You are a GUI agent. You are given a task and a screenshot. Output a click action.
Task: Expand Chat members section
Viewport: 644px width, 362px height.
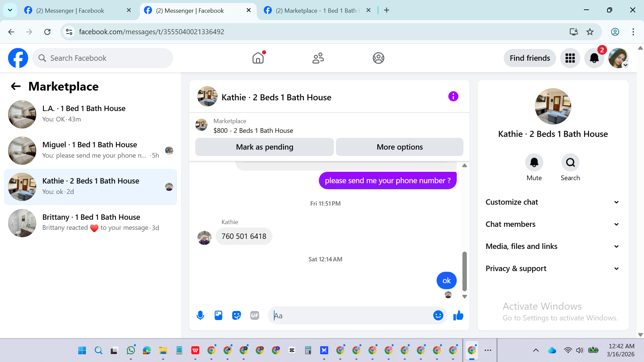click(552, 224)
